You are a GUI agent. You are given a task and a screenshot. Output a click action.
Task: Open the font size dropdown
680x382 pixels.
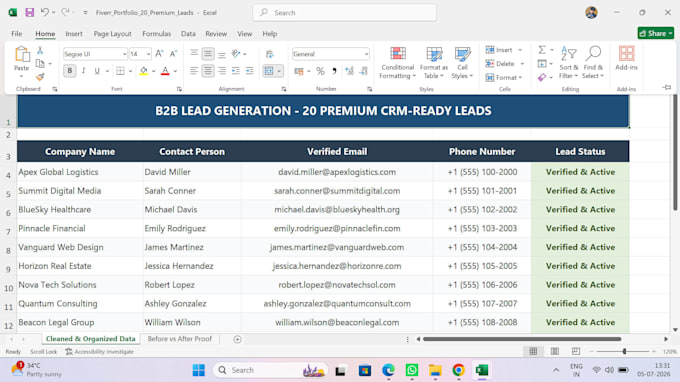pyautogui.click(x=148, y=54)
